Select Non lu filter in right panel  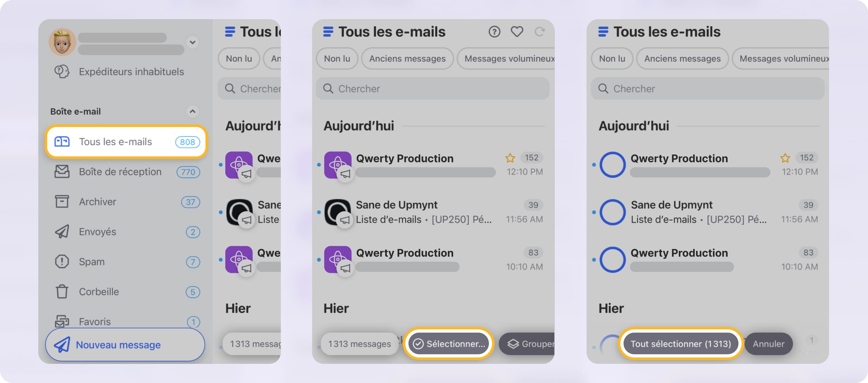(x=612, y=59)
